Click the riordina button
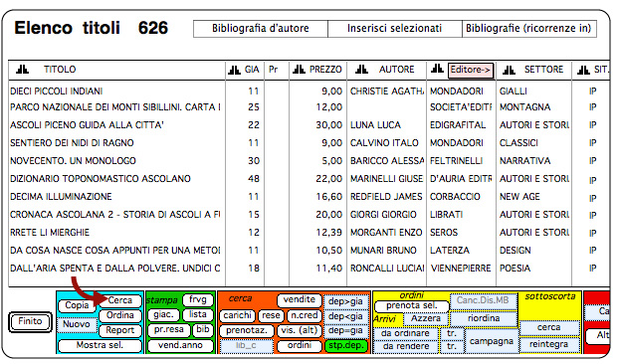This screenshot has width=619, height=364. point(484,318)
